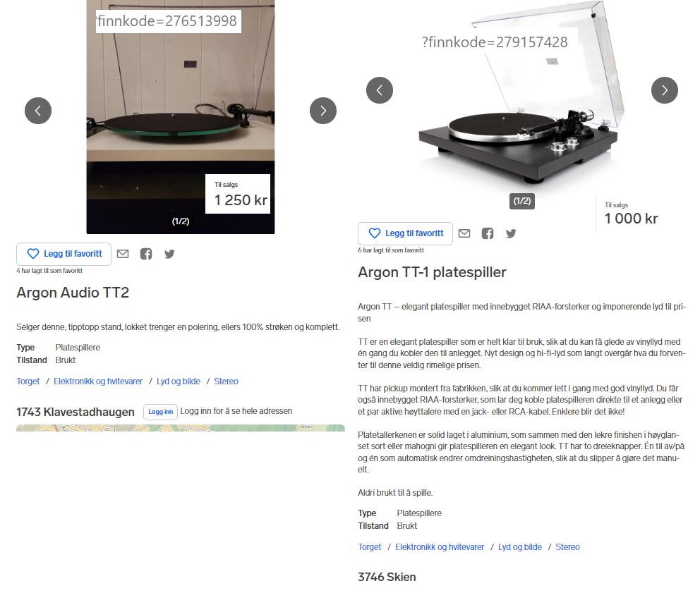Share Argon Audio TT2 listing on Facebook
700x593 pixels.
point(146,254)
